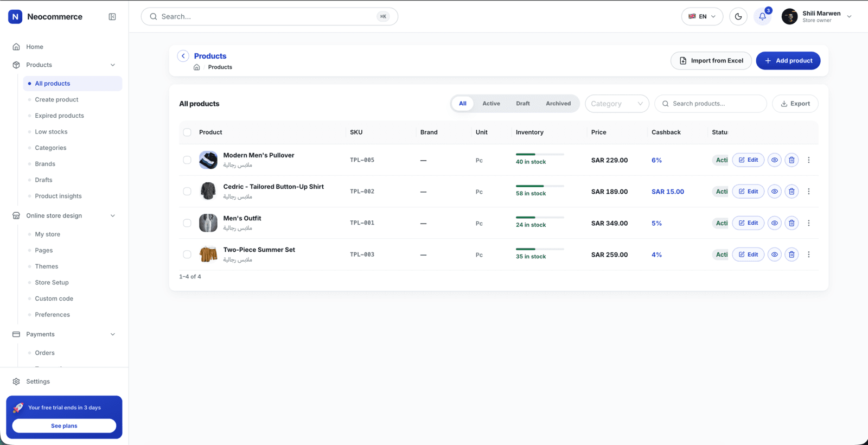
Task: Toggle dark mode moon icon
Action: click(x=738, y=16)
